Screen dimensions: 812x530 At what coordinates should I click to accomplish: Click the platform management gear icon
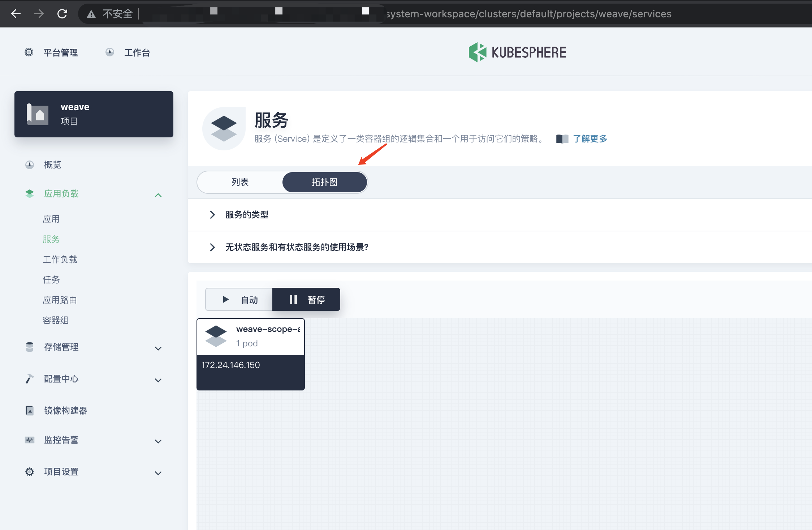[29, 52]
